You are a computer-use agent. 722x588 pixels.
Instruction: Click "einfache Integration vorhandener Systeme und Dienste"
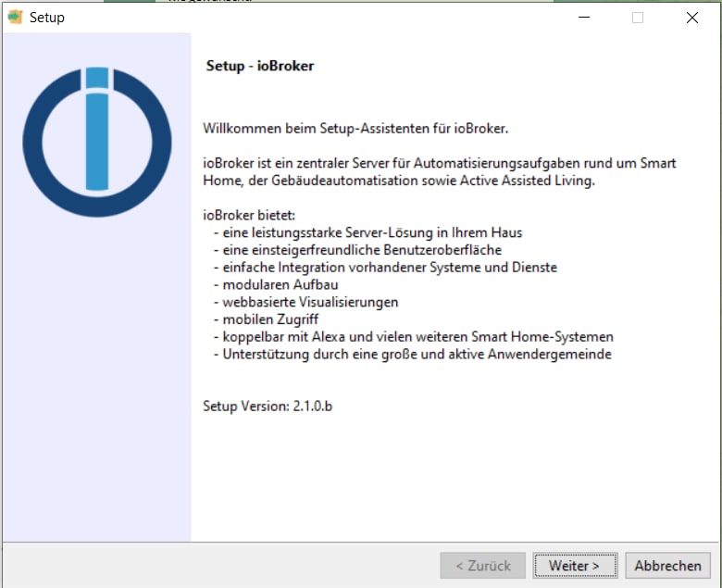tap(390, 268)
